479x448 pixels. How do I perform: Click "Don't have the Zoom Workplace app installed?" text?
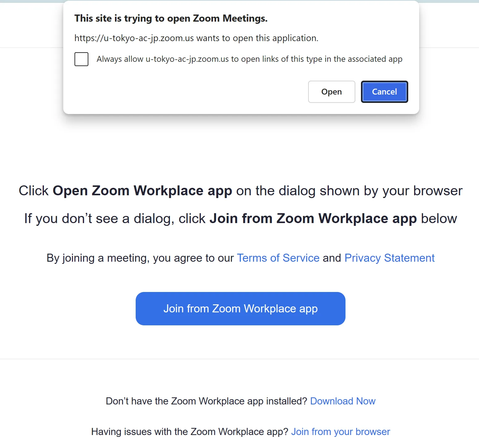206,401
